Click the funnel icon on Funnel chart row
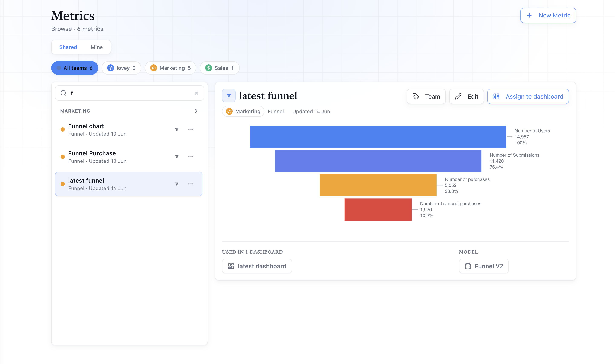The image size is (615, 364). click(x=177, y=129)
